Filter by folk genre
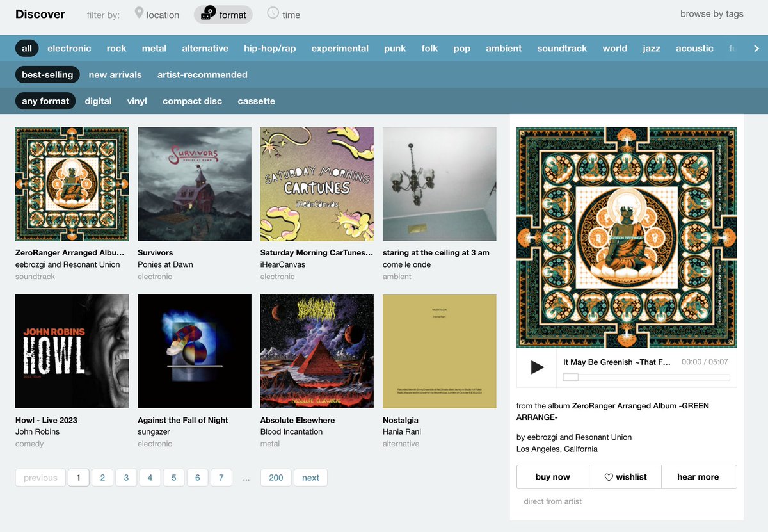 tap(429, 48)
